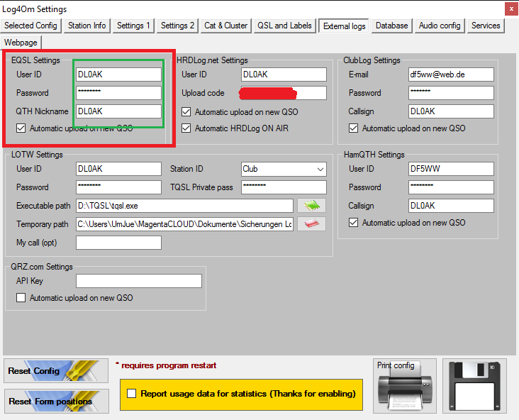
Task: Click the ClubLog E-mail field
Action: tap(451, 74)
